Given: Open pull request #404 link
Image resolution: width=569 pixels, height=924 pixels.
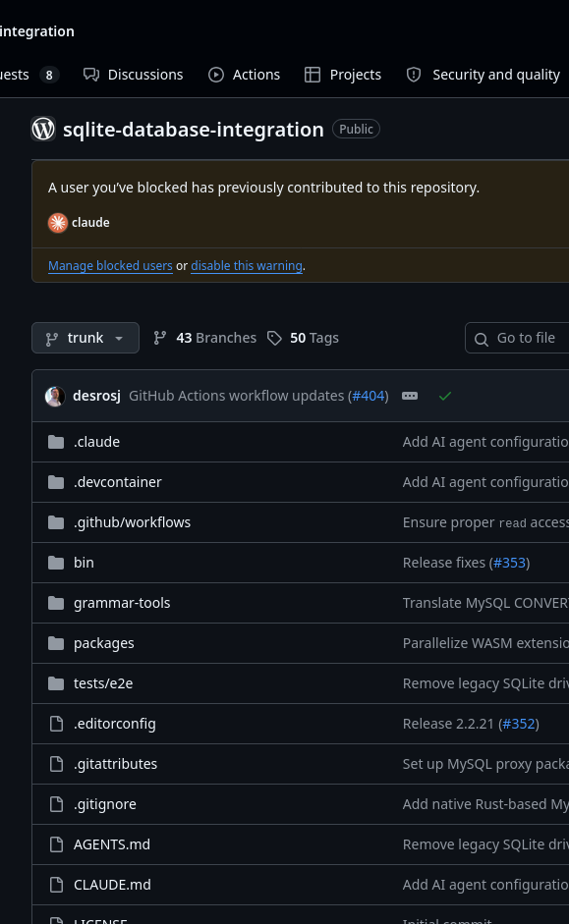Looking at the screenshot, I should [x=369, y=396].
